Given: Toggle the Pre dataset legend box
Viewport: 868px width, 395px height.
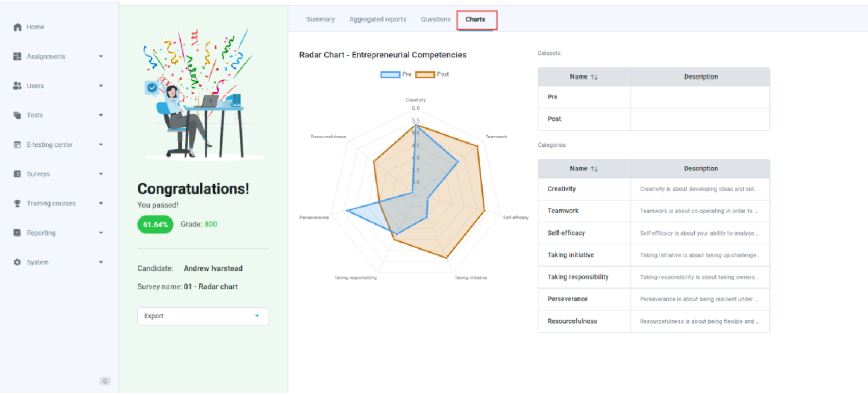Looking at the screenshot, I should point(390,75).
